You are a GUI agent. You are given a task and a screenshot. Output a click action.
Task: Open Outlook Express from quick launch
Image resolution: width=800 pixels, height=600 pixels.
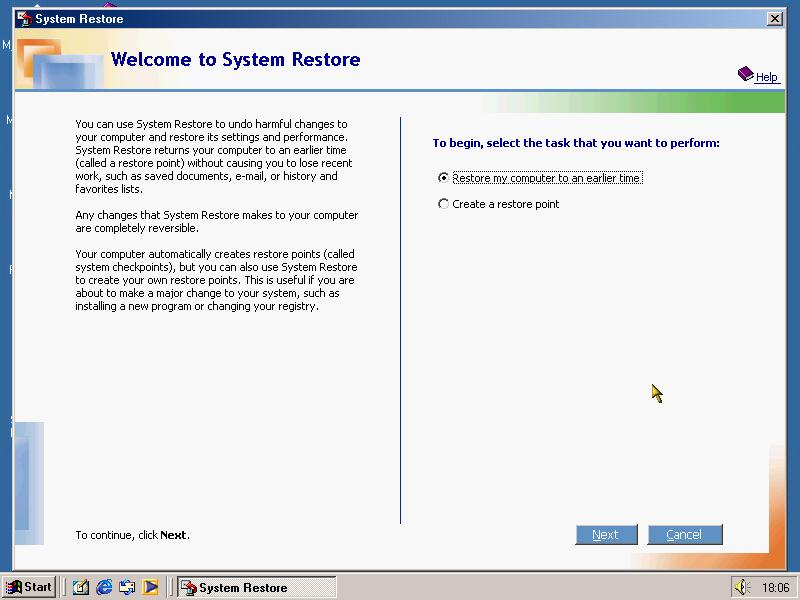click(x=127, y=588)
